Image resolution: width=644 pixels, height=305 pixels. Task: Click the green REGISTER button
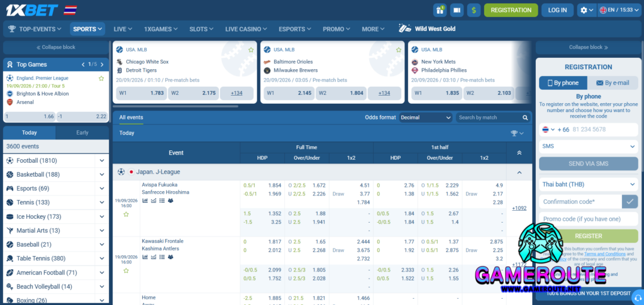click(x=589, y=236)
